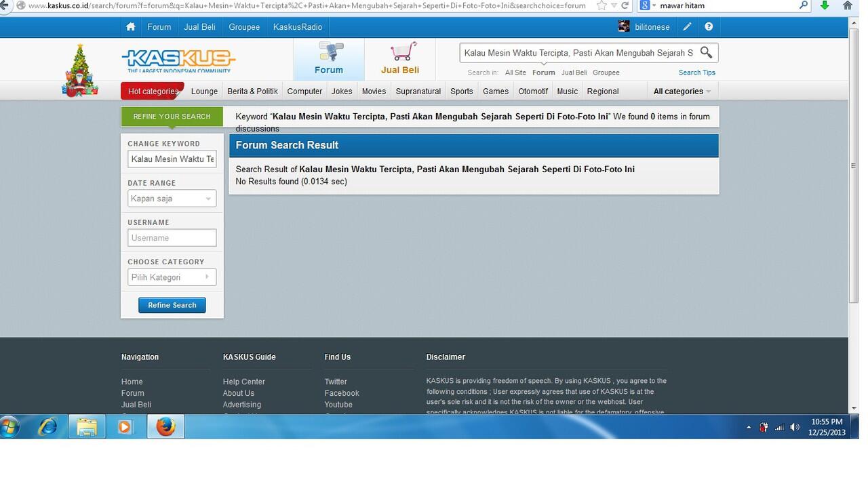Open the help question mark icon
The width and height of the screenshot is (868, 488).
pos(709,27)
